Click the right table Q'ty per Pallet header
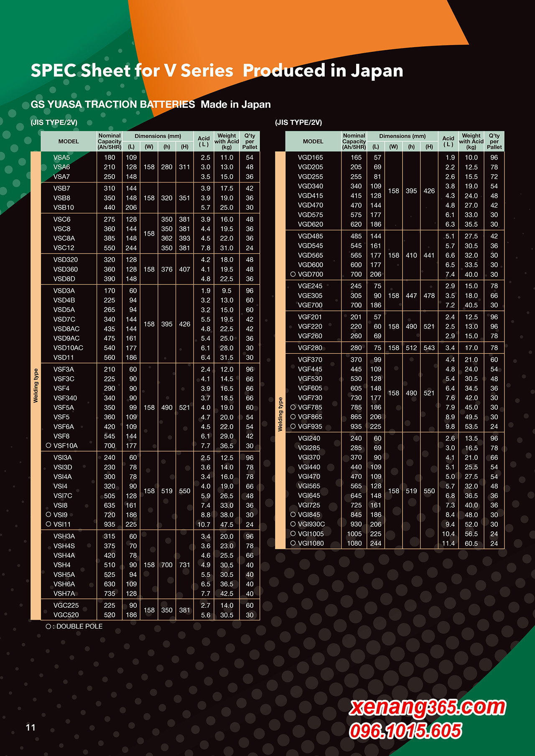This screenshot has height=756, width=535. 494,142
